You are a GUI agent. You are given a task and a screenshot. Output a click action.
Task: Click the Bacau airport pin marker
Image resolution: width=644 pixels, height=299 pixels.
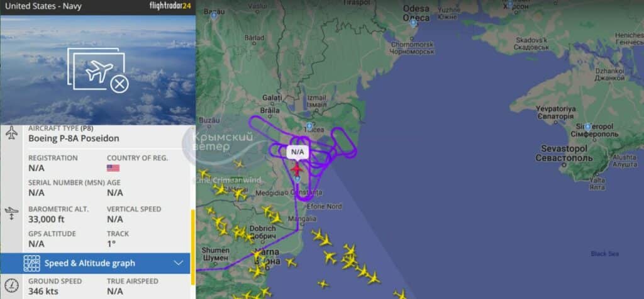(x=214, y=16)
